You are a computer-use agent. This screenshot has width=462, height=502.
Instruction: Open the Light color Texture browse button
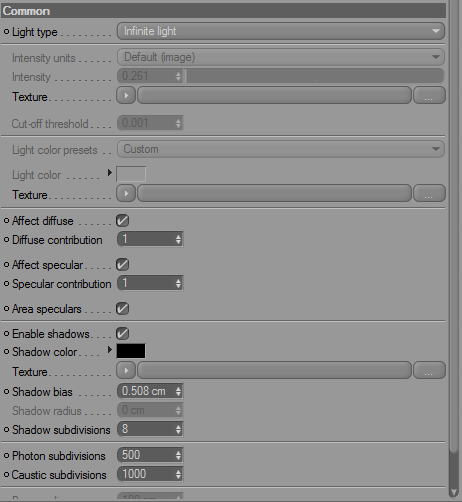[429, 193]
